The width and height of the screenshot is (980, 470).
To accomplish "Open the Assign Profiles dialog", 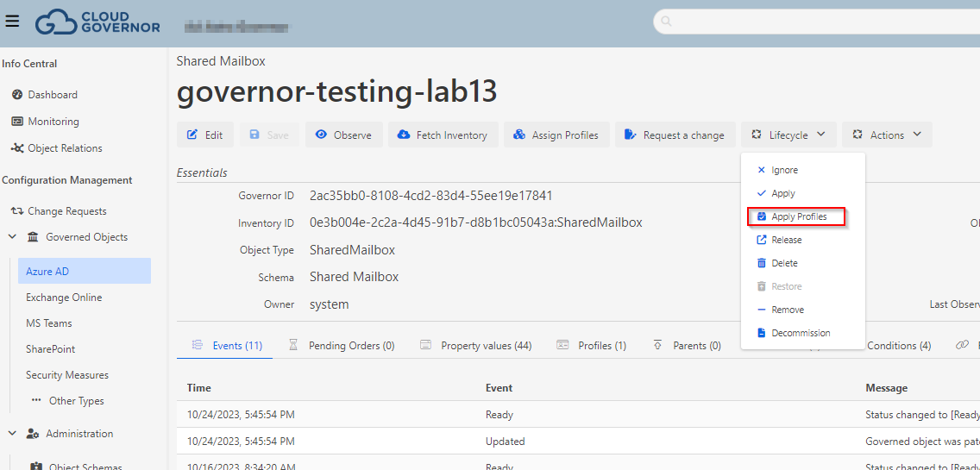I will (x=556, y=135).
